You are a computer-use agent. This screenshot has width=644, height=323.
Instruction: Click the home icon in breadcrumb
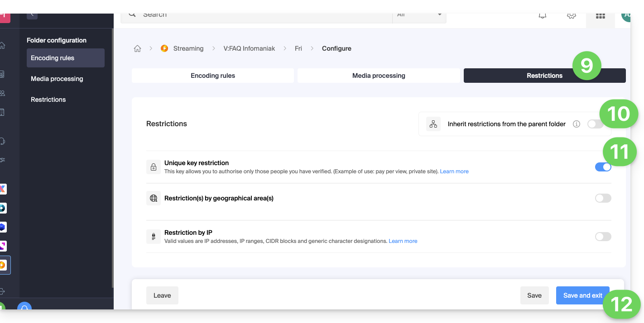[x=137, y=48]
